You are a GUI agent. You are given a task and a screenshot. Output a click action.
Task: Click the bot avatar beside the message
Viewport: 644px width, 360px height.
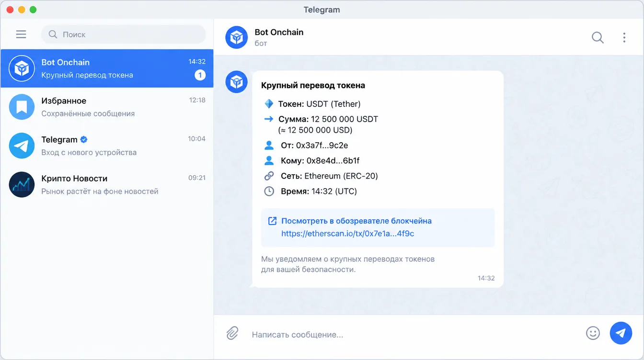pyautogui.click(x=237, y=82)
